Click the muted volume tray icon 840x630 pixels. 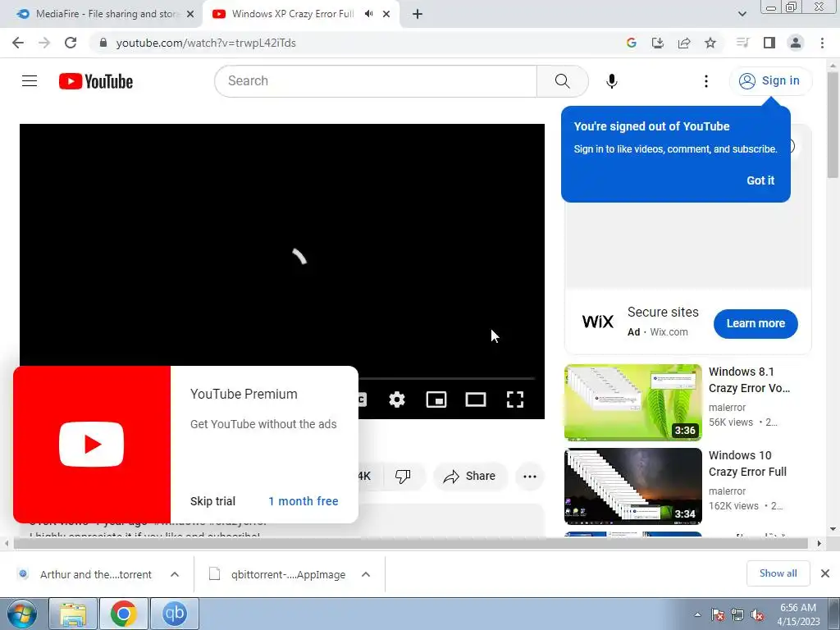tap(757, 615)
